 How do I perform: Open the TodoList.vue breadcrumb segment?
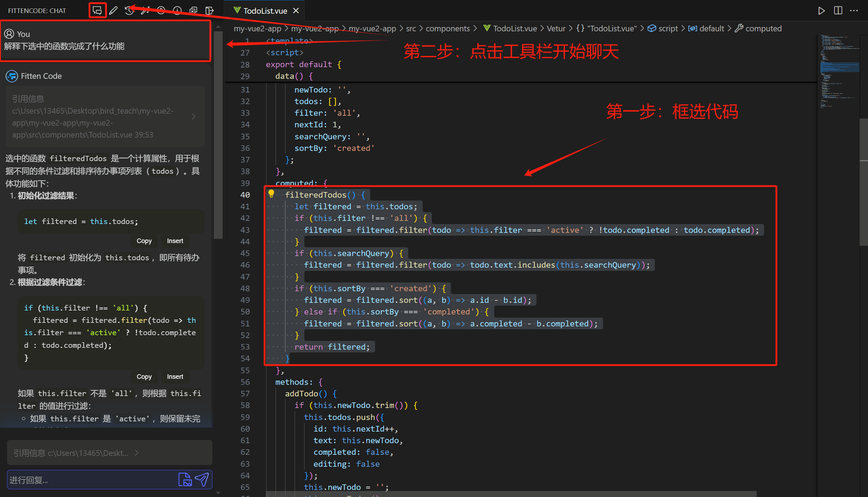(x=510, y=28)
